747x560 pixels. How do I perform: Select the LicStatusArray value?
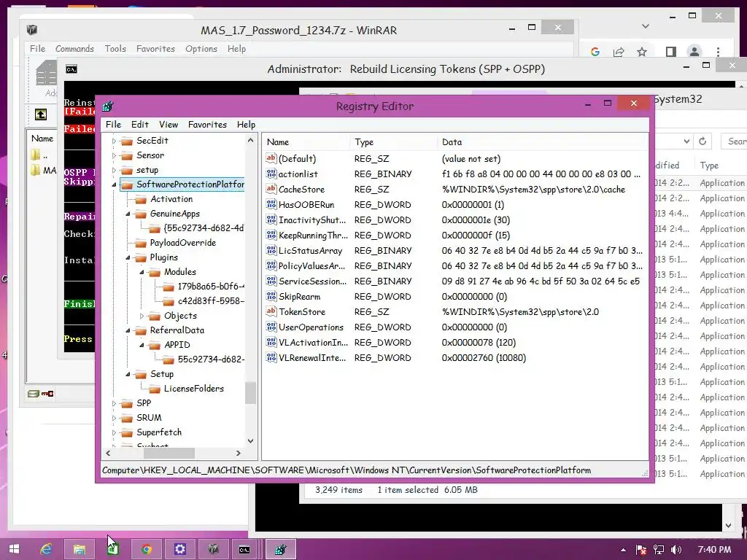[310, 251]
